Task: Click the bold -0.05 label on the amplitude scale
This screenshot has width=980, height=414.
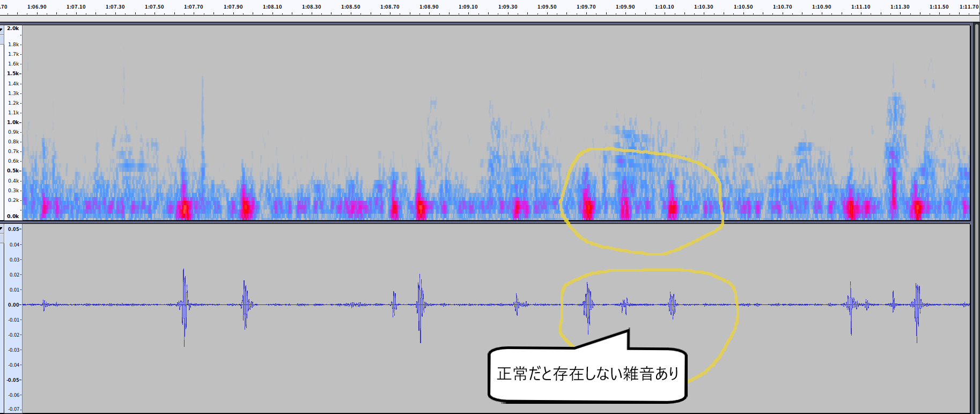Action: [x=13, y=380]
